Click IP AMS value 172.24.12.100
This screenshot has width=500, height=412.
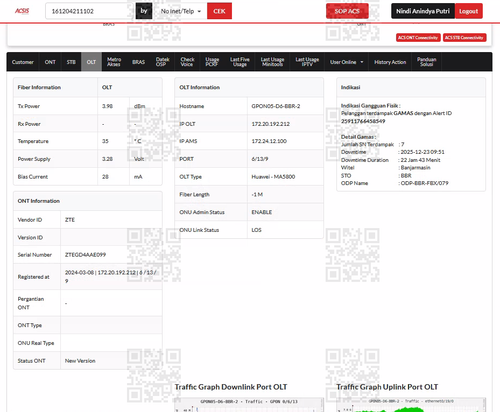coord(269,141)
